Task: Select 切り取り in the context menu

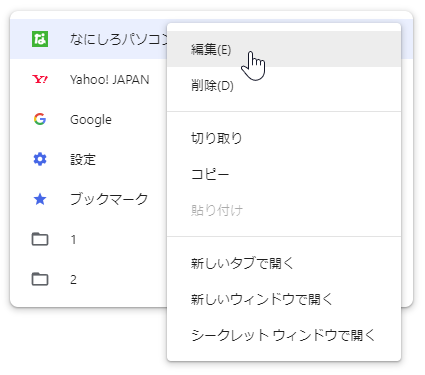Action: click(x=284, y=138)
